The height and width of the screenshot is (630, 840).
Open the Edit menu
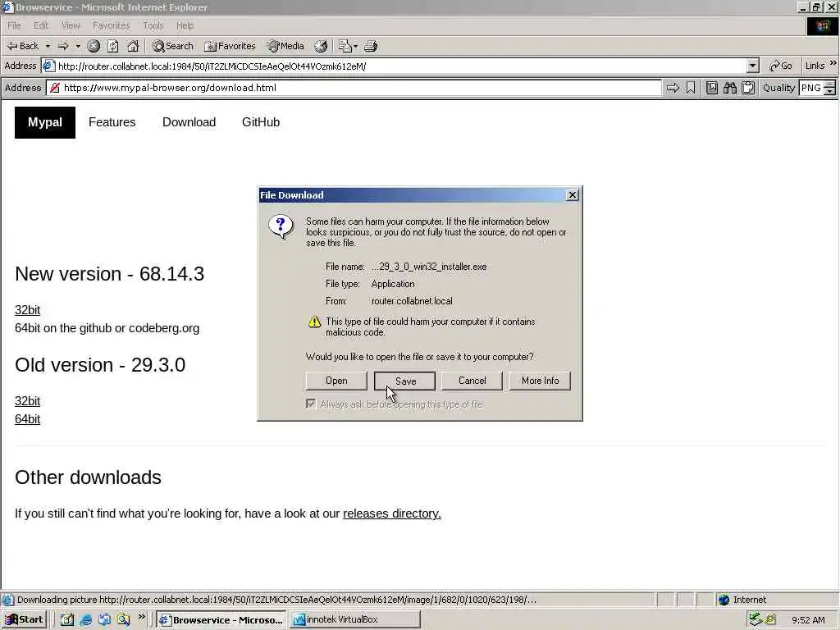click(41, 25)
